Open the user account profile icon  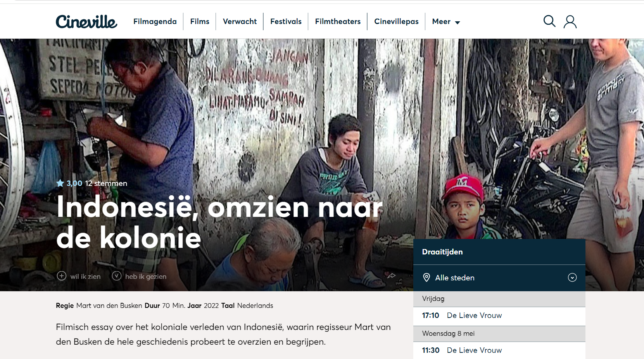click(x=570, y=22)
